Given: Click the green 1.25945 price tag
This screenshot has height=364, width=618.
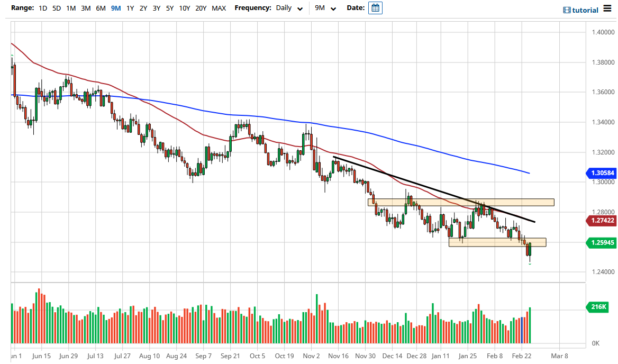Looking at the screenshot, I should click(601, 243).
